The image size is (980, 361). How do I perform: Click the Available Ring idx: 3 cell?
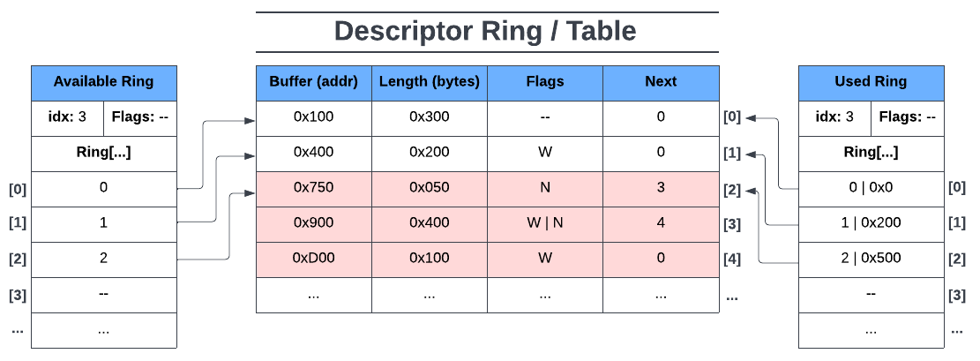tap(67, 117)
